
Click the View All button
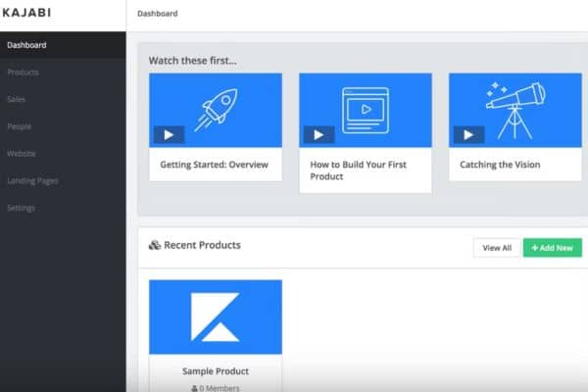497,248
